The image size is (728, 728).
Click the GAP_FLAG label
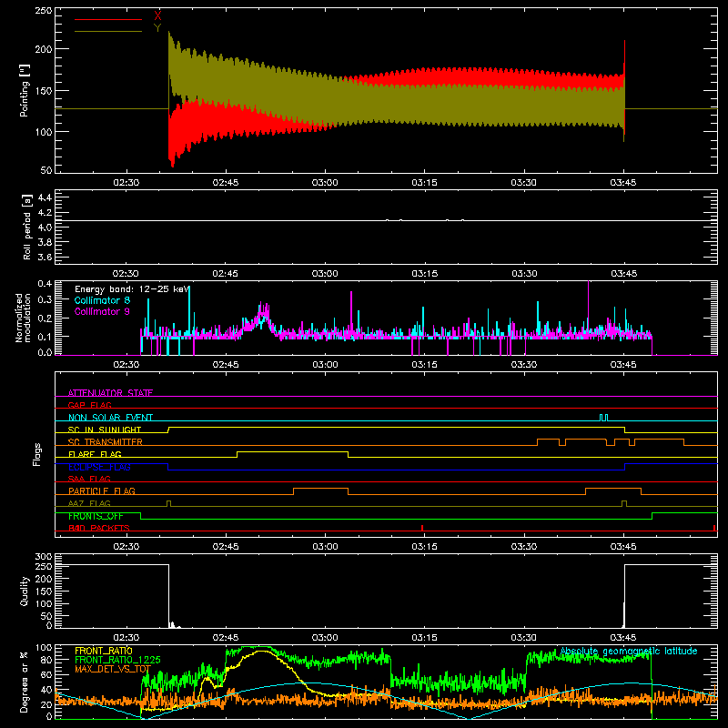point(89,405)
